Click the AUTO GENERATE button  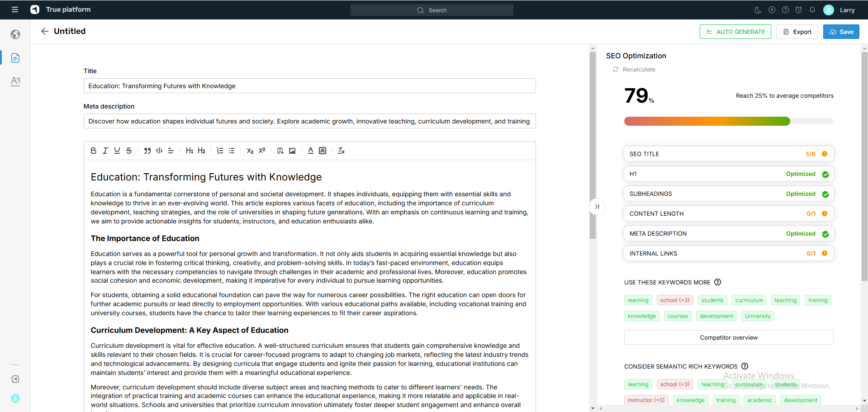click(x=735, y=32)
